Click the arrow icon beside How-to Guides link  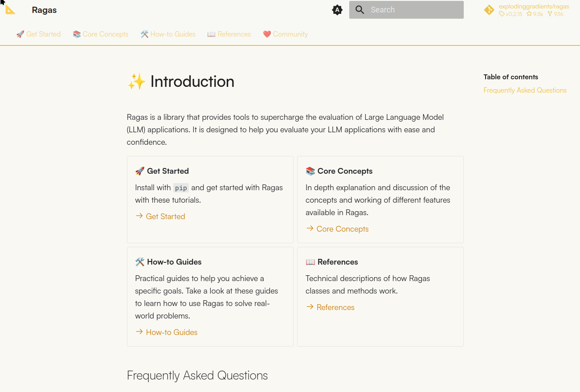click(139, 332)
